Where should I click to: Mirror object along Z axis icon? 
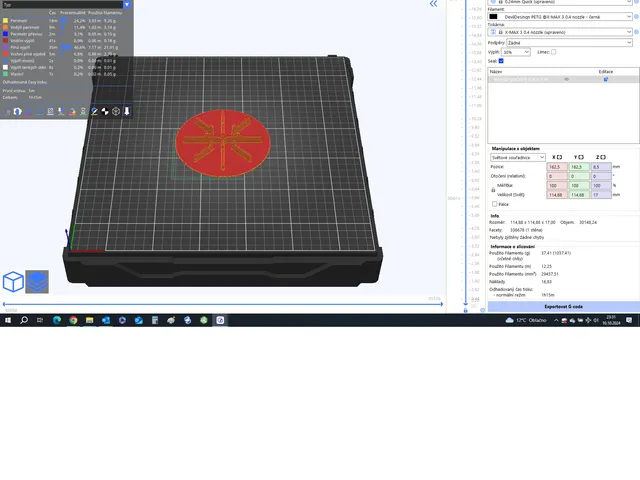pyautogui.click(x=603, y=157)
